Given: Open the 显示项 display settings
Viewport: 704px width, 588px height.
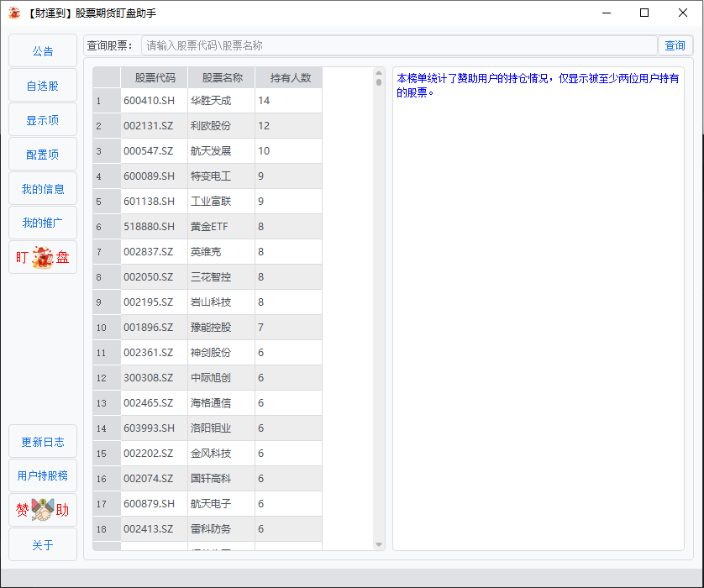Looking at the screenshot, I should (x=43, y=120).
